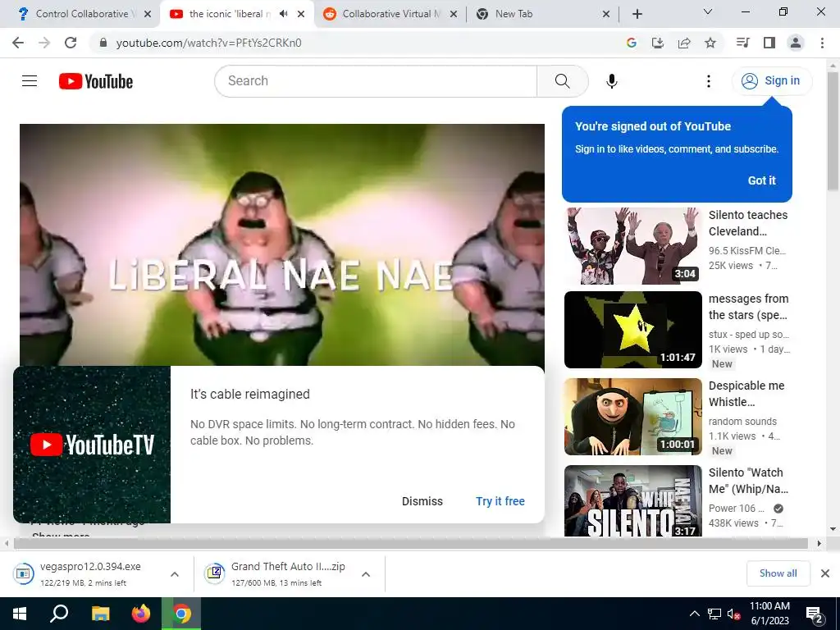Click the address bar URL
The image size is (840, 630).
tap(209, 43)
